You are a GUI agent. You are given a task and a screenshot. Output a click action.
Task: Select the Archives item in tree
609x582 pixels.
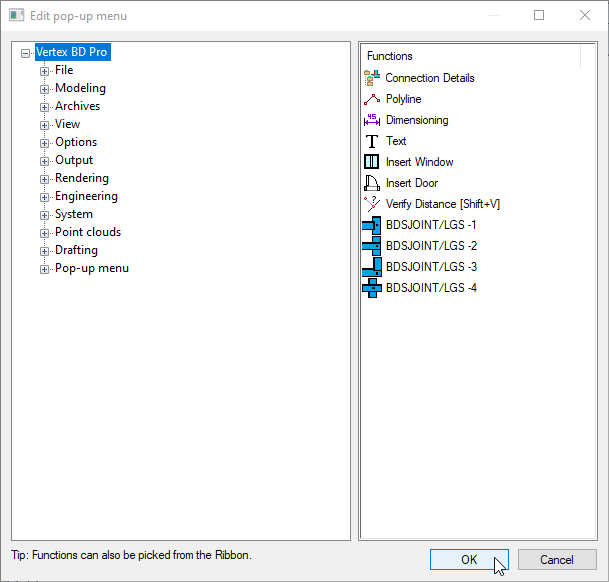tap(78, 106)
